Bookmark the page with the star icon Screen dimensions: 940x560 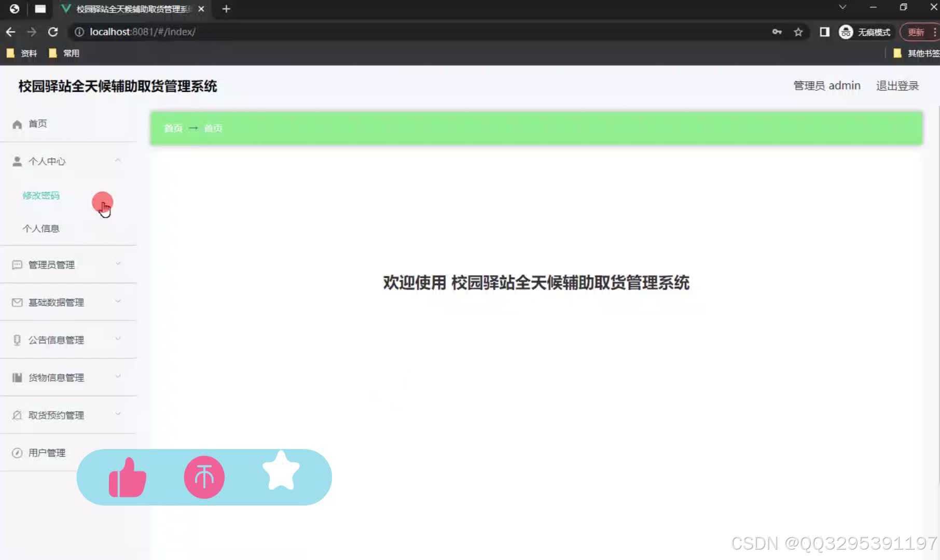tap(798, 32)
